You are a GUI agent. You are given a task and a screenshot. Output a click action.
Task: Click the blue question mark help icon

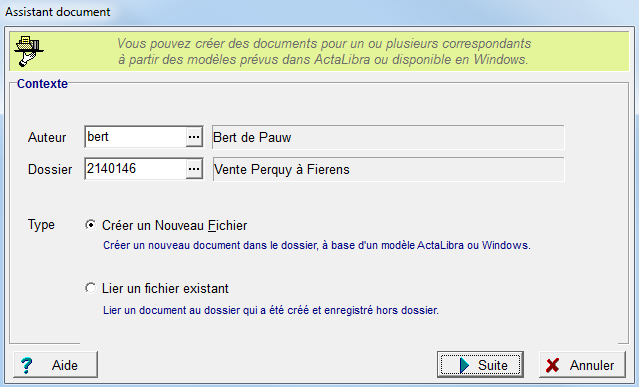pos(26,365)
